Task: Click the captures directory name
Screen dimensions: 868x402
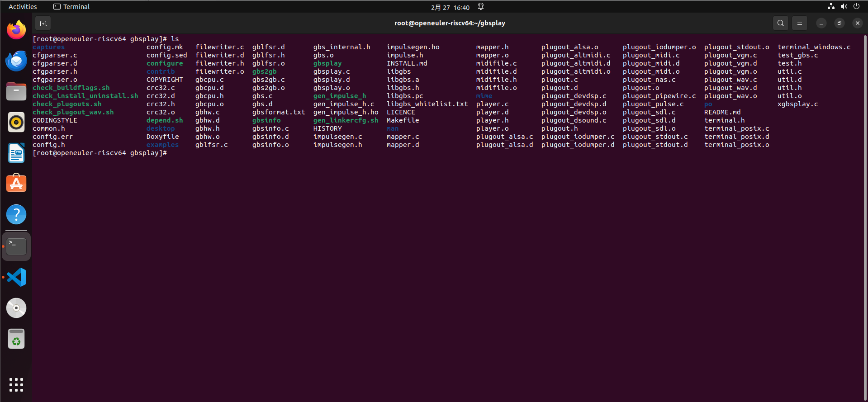Action: [48, 47]
